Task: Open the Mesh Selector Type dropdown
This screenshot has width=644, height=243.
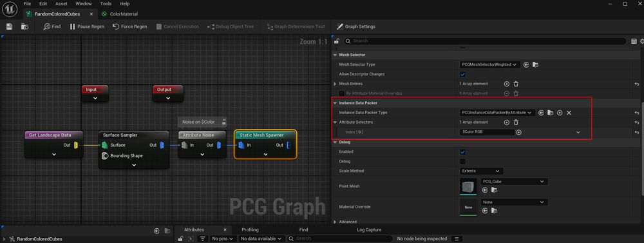Action: tap(489, 64)
